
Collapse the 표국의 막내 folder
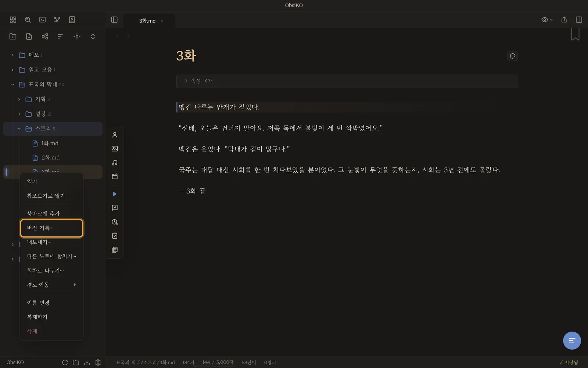click(x=53, y=84)
